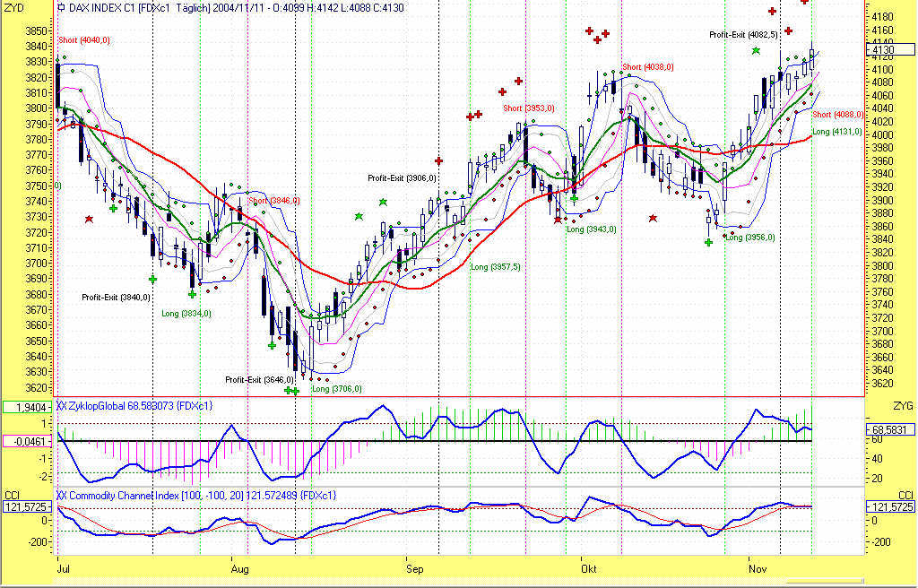This screenshot has height=588, width=918.
Task: Click the Nov label on the time axis
Action: click(x=758, y=569)
